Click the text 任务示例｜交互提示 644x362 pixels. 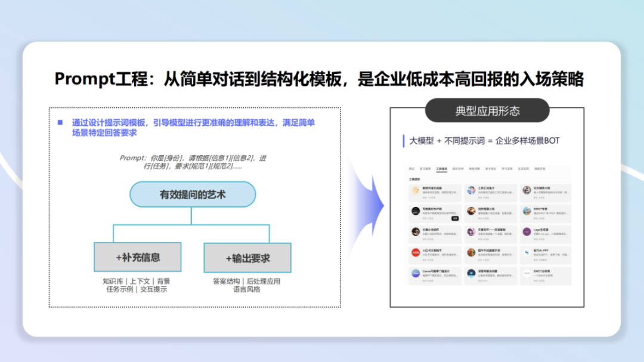tap(137, 289)
